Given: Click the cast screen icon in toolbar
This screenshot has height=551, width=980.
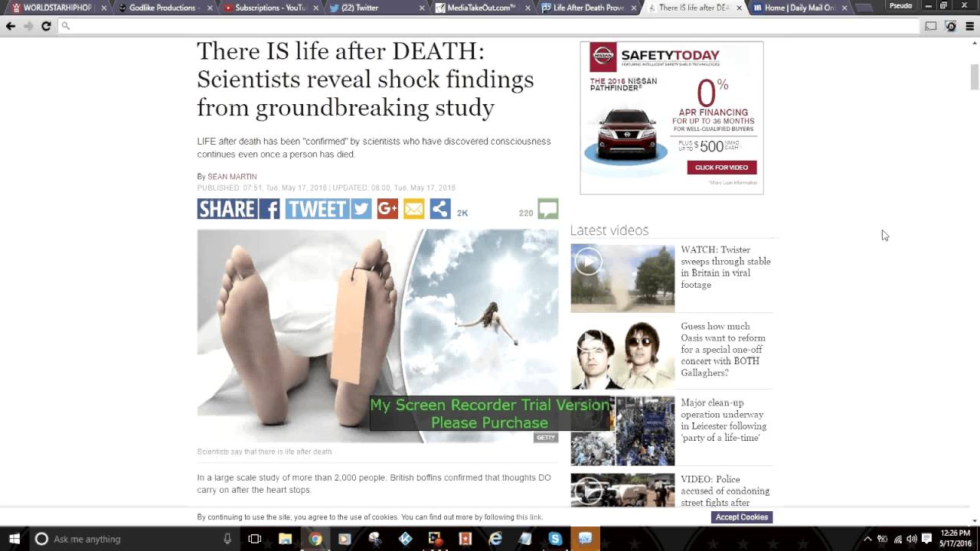Looking at the screenshot, I should [x=930, y=26].
